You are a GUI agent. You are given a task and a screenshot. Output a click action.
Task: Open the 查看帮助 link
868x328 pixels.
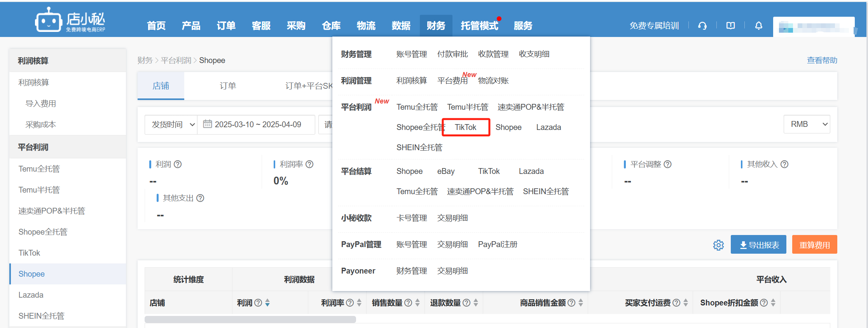point(822,60)
